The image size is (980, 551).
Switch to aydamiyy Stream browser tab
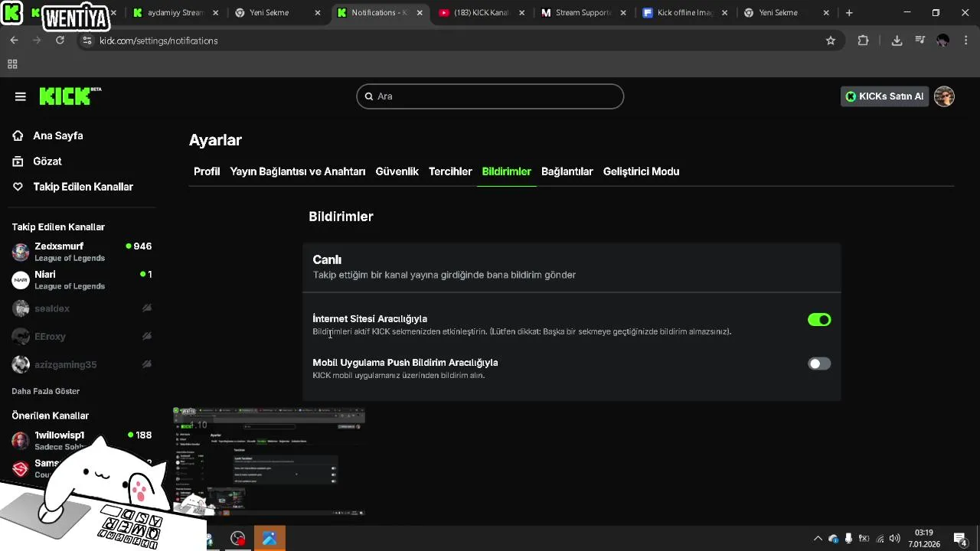tap(176, 12)
